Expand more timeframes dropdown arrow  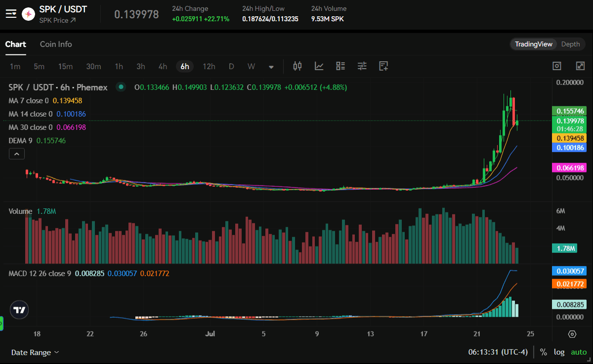(x=271, y=67)
